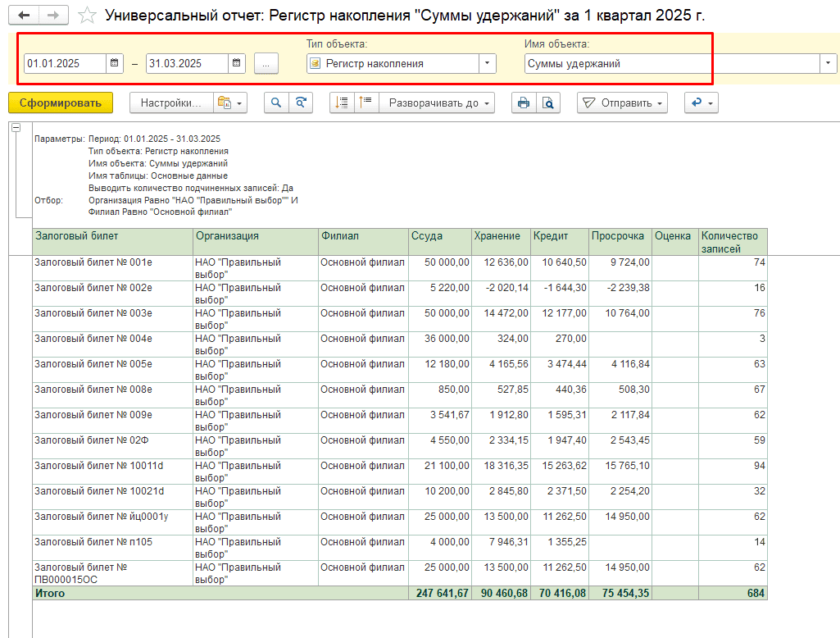This screenshot has width=840, height=638.
Task: Open the Тип объекта dropdown
Action: coord(488,63)
